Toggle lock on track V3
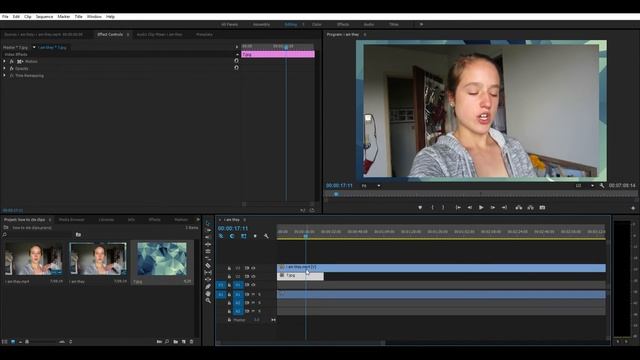640x360 pixels. tap(229, 268)
